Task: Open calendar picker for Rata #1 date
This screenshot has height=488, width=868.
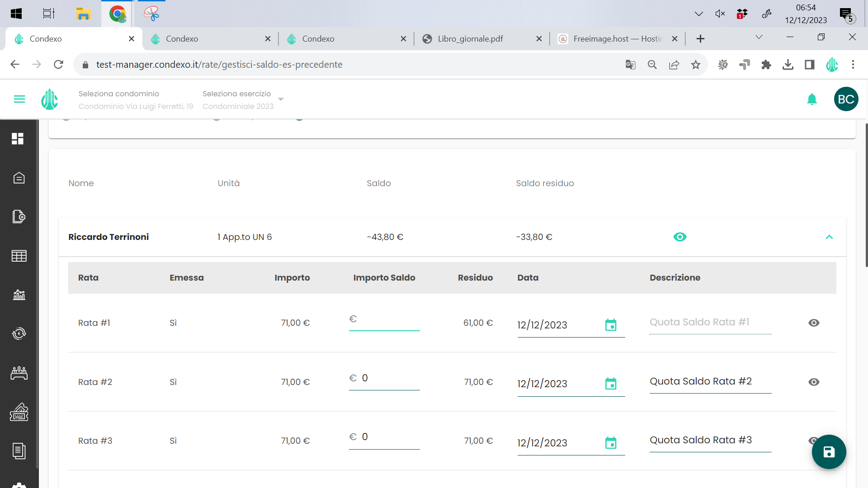Action: (611, 325)
